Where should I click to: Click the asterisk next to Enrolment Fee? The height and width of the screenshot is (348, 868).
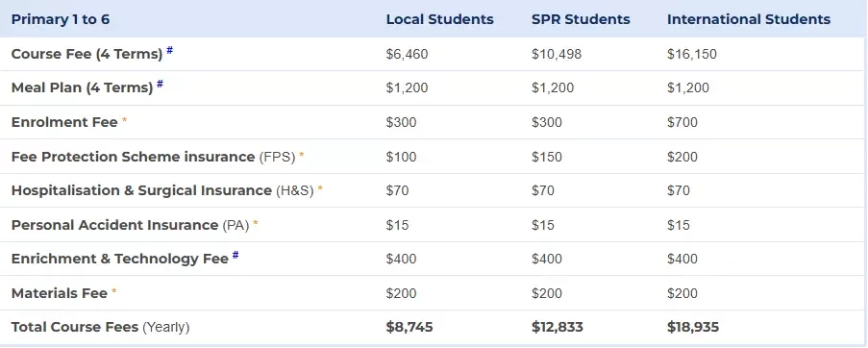(x=125, y=120)
